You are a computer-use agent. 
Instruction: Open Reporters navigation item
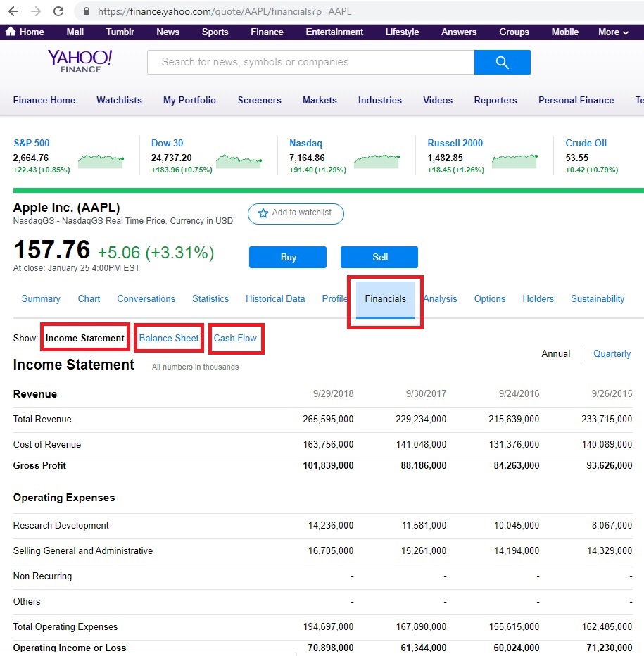[x=495, y=100]
